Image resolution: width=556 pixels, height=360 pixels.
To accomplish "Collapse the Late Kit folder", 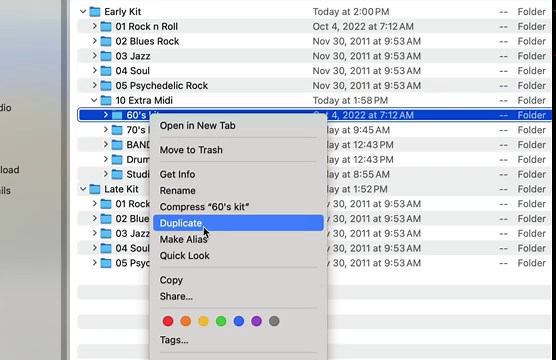I will coord(83,189).
